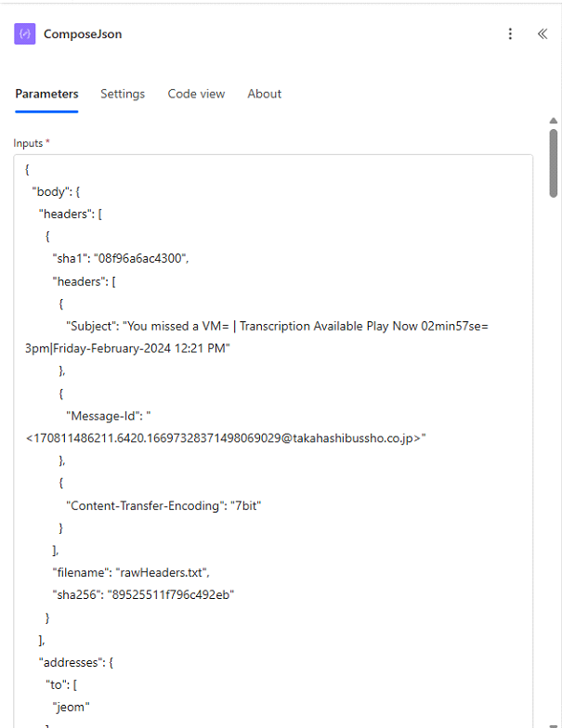Click the scrollbar up arrow
This screenshot has width=562, height=728.
pos(553,122)
